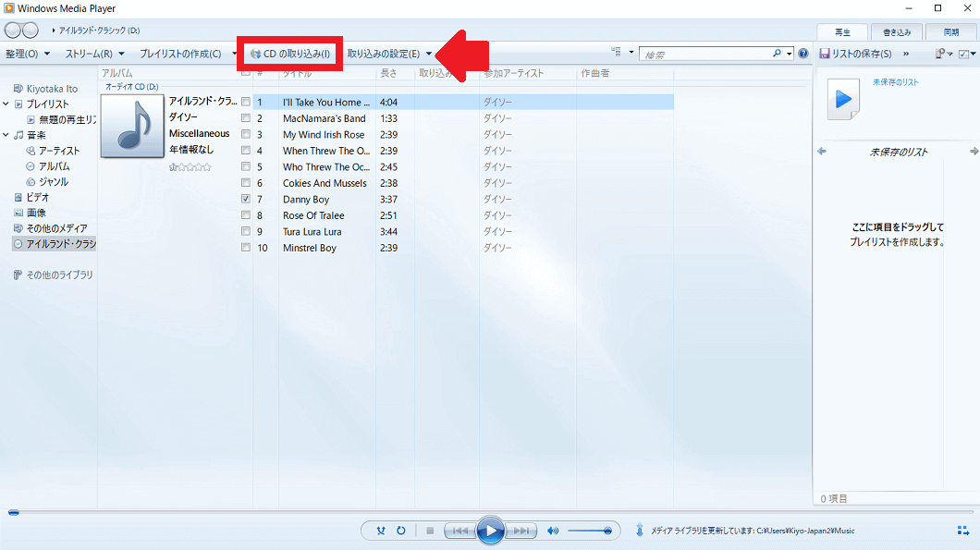Check the box for Tura Lura Lura
This screenshot has height=550, width=980.
pos(246,231)
